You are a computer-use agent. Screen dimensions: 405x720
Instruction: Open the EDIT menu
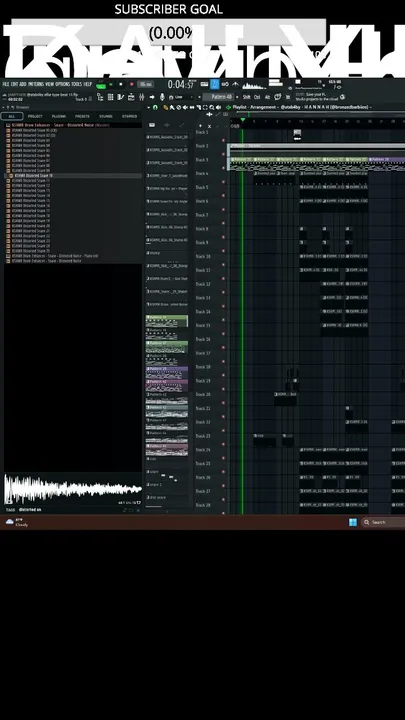tap(14, 84)
